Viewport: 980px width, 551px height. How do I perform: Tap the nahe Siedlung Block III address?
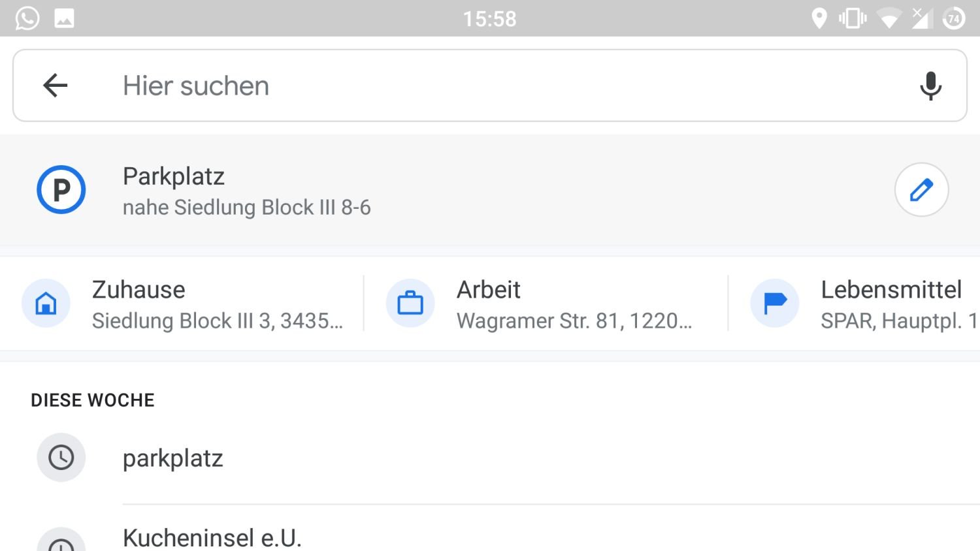pos(247,208)
